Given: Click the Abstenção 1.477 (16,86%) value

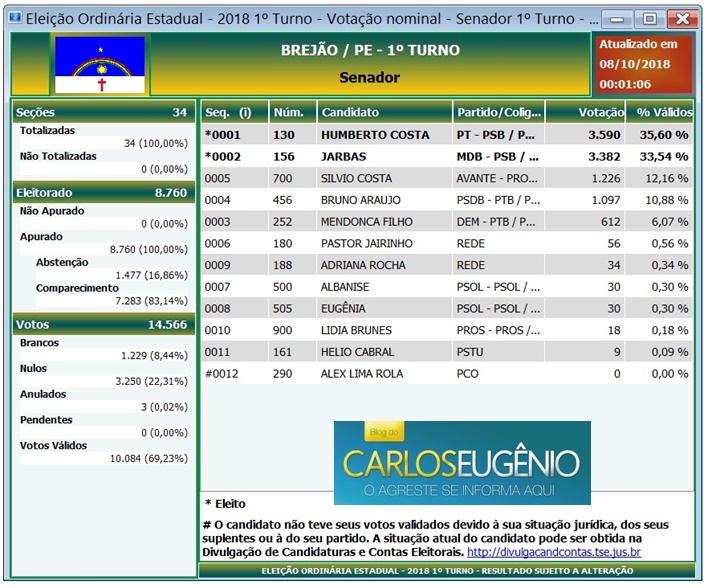Looking at the screenshot, I should [151, 275].
